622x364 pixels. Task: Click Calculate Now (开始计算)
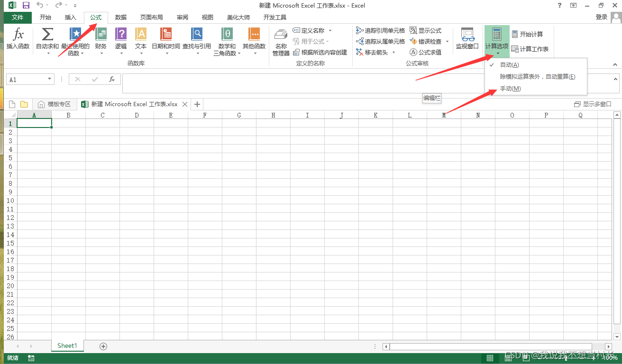click(x=527, y=34)
